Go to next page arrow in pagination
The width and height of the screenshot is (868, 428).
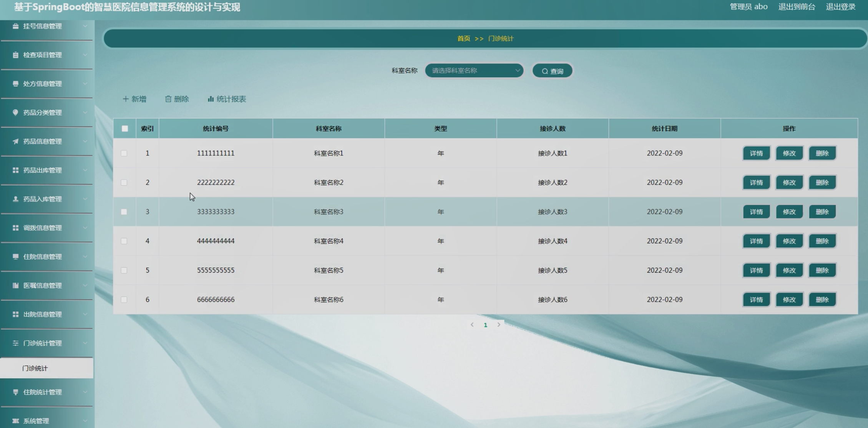(x=499, y=325)
